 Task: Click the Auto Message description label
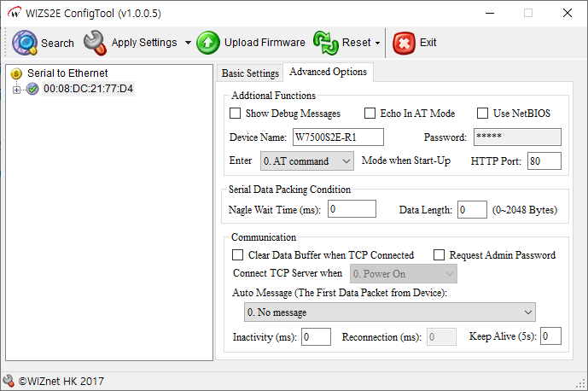tap(340, 293)
